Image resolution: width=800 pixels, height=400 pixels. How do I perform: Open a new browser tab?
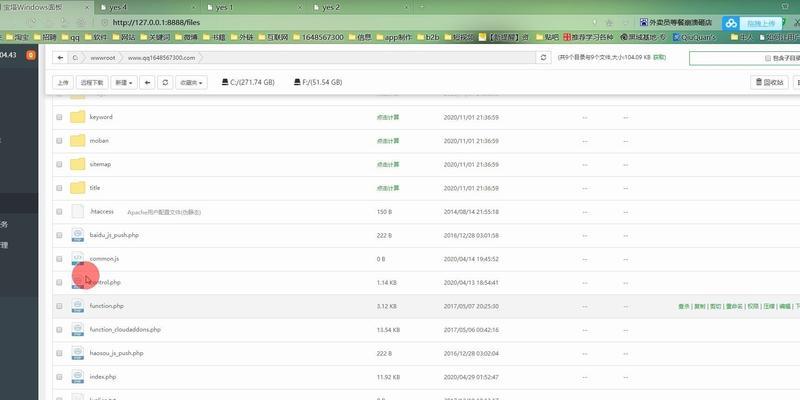[422, 7]
